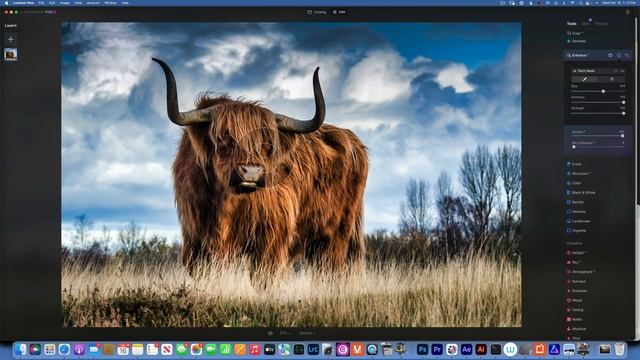Open the Atmosphere AI tool
The height and width of the screenshot is (360, 640).
click(581, 272)
